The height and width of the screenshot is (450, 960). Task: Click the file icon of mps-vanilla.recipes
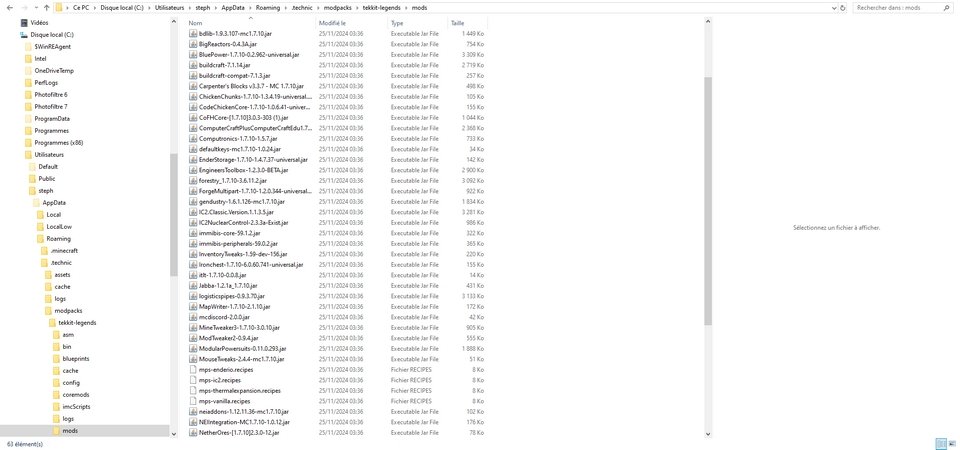(x=193, y=401)
